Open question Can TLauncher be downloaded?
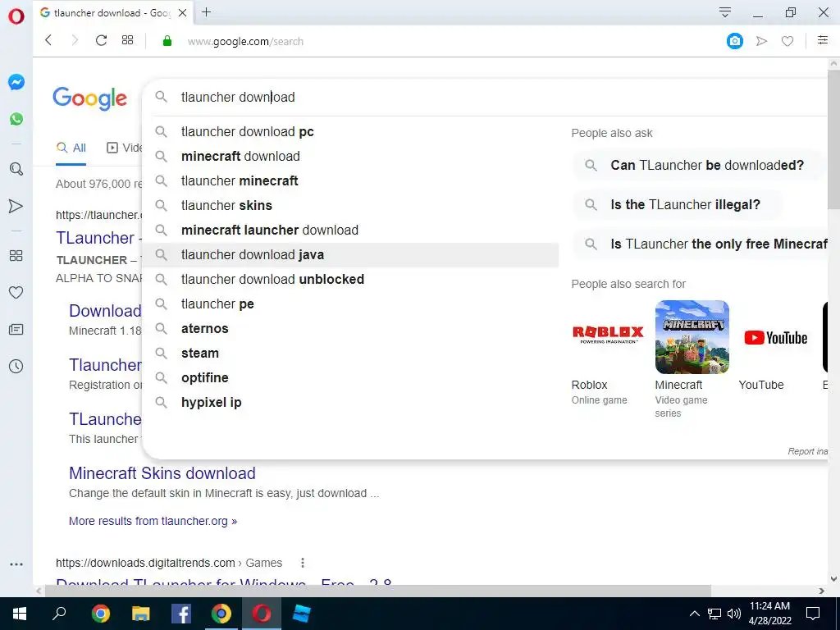 click(x=697, y=165)
